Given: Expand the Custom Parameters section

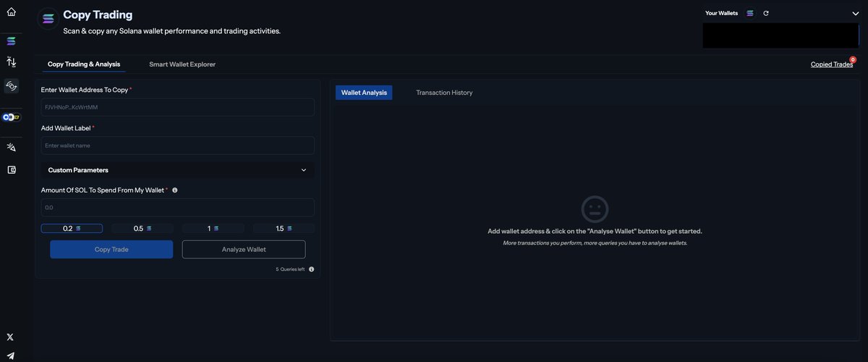Looking at the screenshot, I should point(178,170).
